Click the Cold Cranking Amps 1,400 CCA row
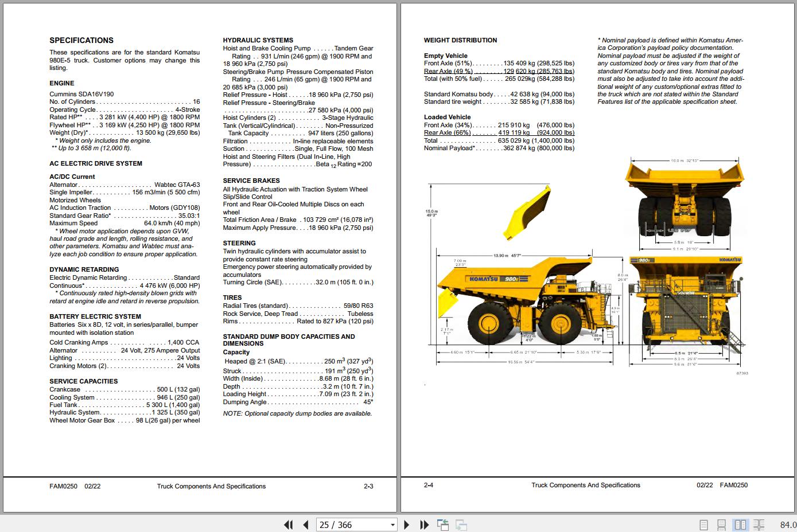The image size is (797, 532). pos(125,342)
